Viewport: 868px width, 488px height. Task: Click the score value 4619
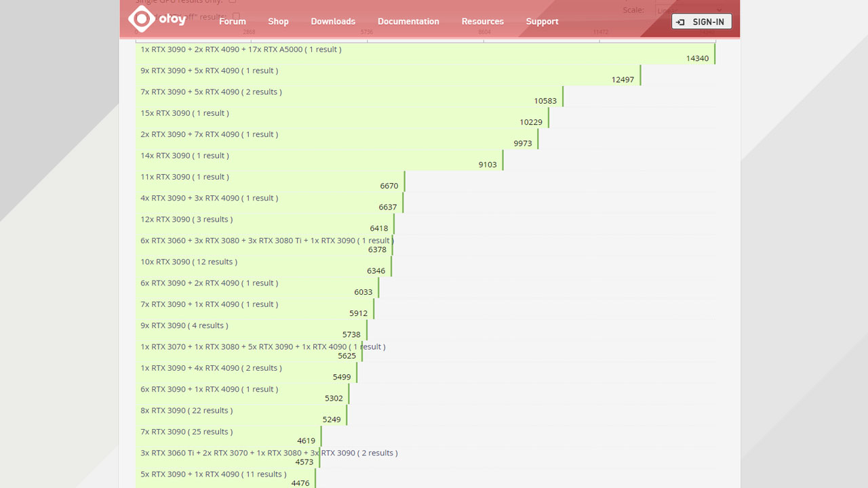(x=307, y=441)
